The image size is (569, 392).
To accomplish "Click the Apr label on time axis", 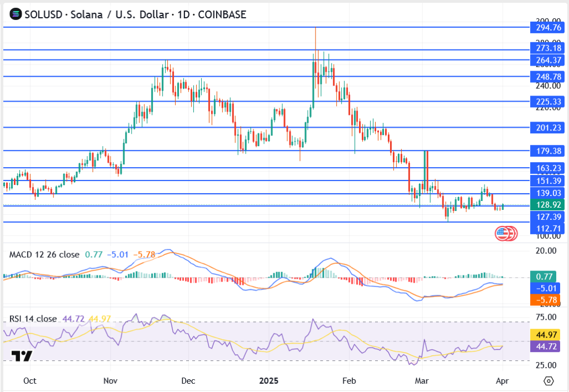I will tap(502, 381).
